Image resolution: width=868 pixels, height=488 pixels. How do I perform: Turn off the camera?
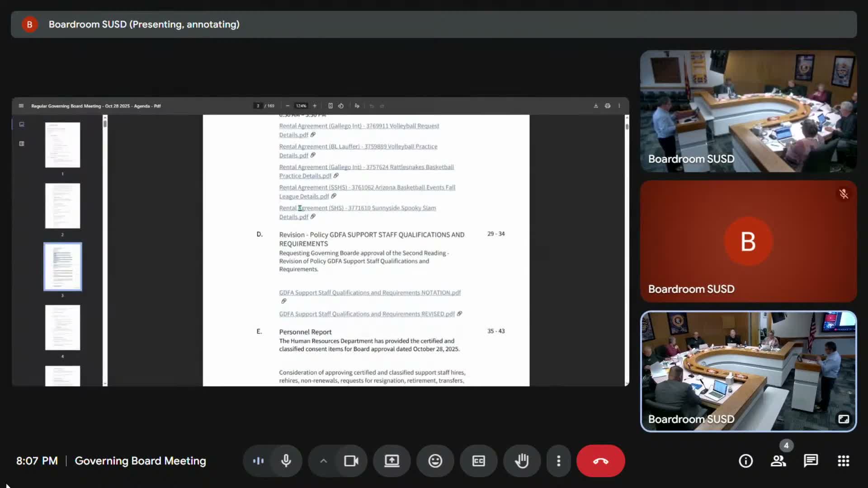pos(351,461)
